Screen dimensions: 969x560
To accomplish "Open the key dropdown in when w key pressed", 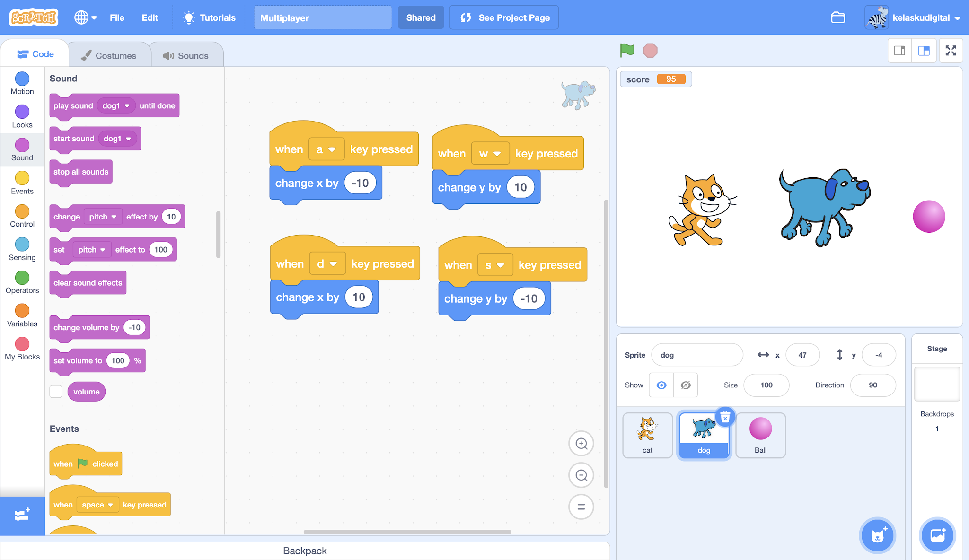I will 491,153.
